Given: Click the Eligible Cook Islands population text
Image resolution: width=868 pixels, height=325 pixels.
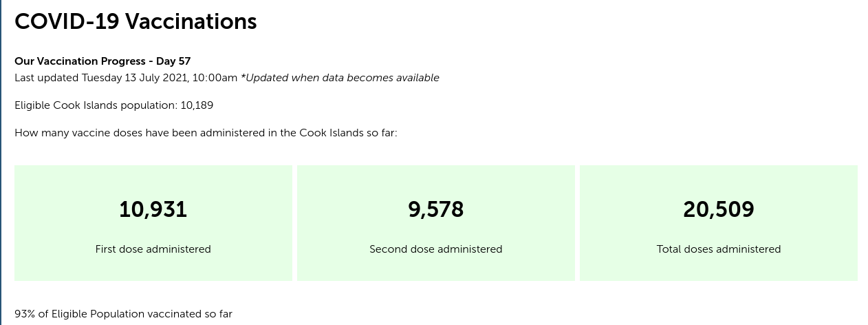Looking at the screenshot, I should (96, 105).
